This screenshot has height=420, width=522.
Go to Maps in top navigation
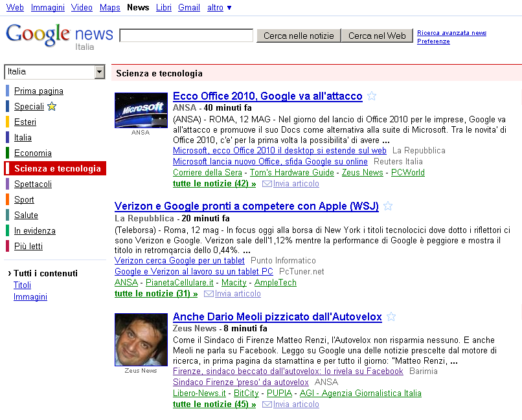110,7
